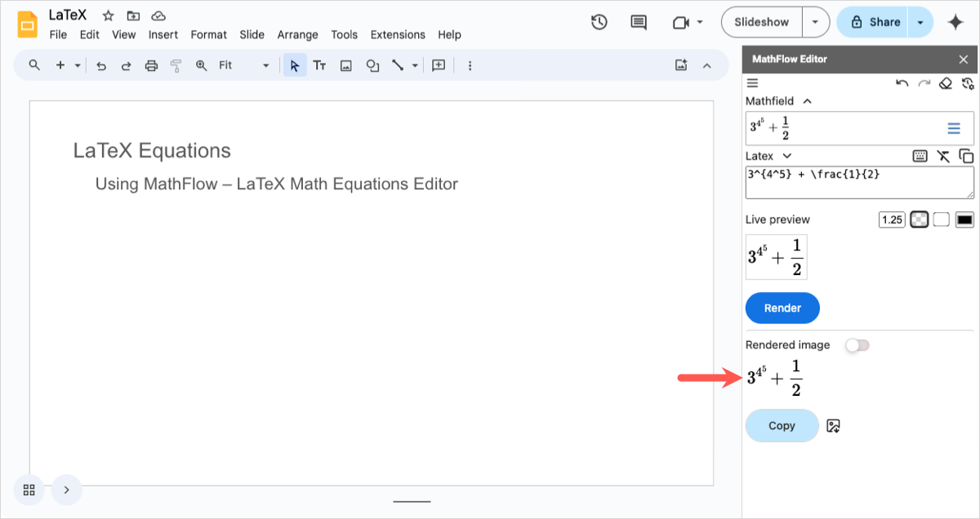Click the Latex code text area

(860, 183)
